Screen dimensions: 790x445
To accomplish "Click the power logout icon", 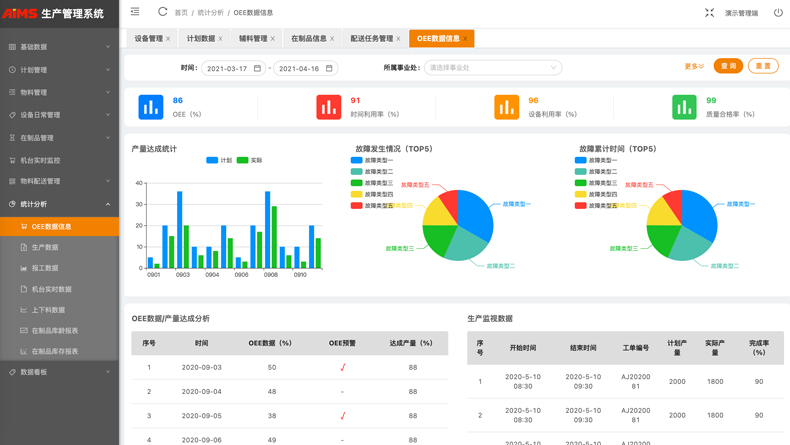I will [x=778, y=13].
